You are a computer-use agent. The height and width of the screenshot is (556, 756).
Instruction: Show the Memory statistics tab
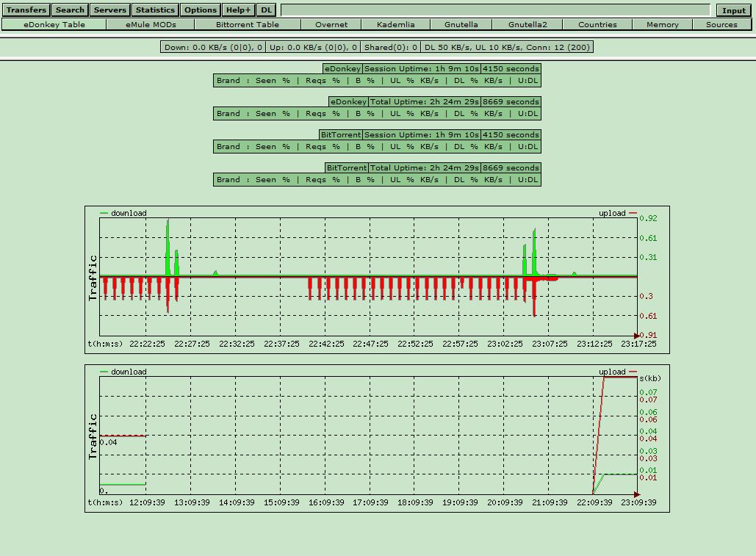(x=663, y=24)
